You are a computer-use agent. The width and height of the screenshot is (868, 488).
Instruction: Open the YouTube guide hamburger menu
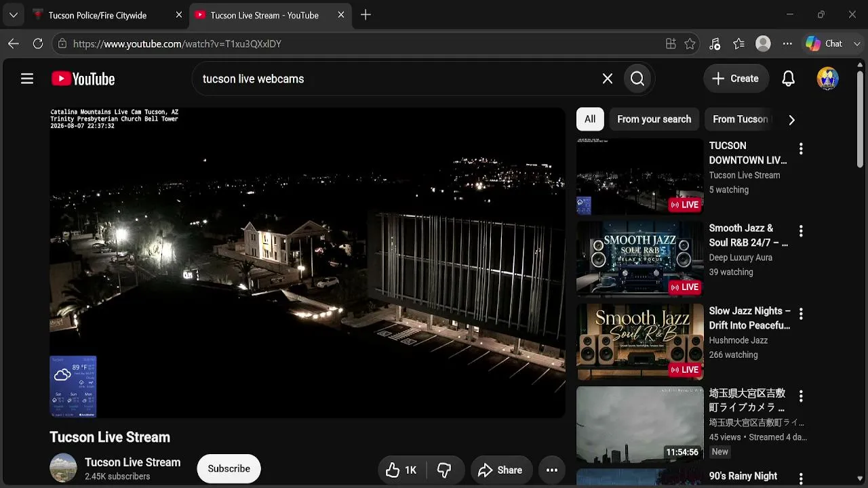pos(27,79)
